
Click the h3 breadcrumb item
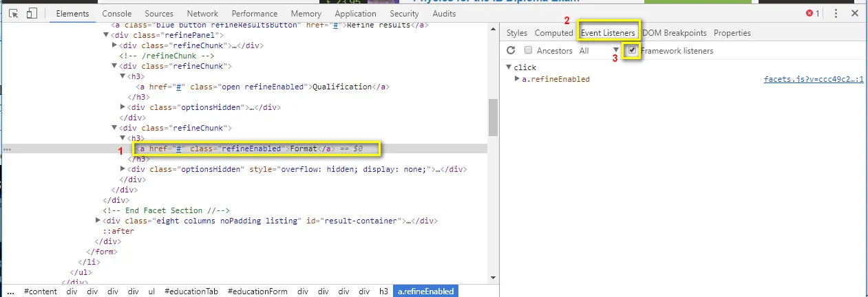pos(383,291)
